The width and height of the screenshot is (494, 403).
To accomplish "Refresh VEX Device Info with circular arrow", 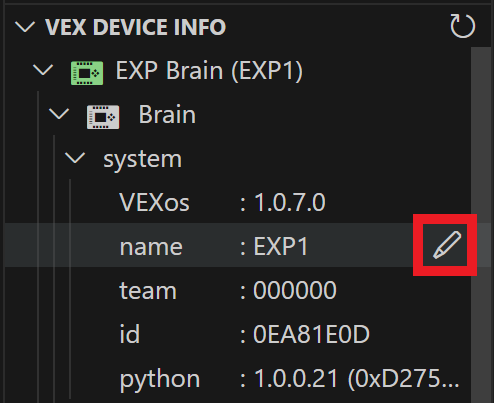I will click(462, 26).
